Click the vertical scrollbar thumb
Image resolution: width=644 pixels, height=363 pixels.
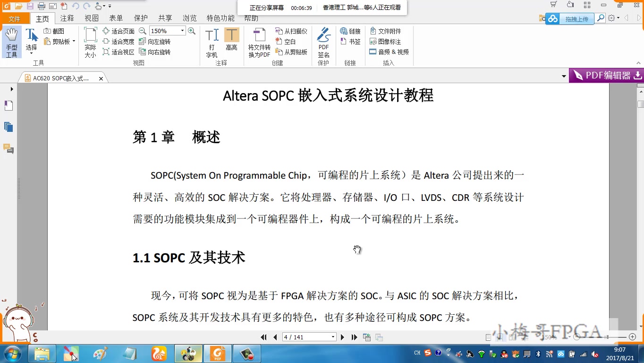[x=641, y=104]
